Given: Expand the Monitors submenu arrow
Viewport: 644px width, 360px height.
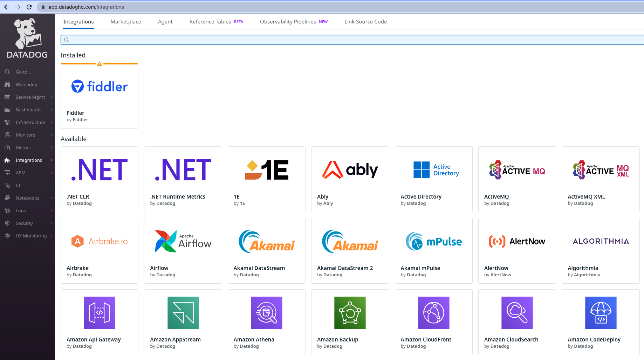Looking at the screenshot, I should (x=52, y=135).
